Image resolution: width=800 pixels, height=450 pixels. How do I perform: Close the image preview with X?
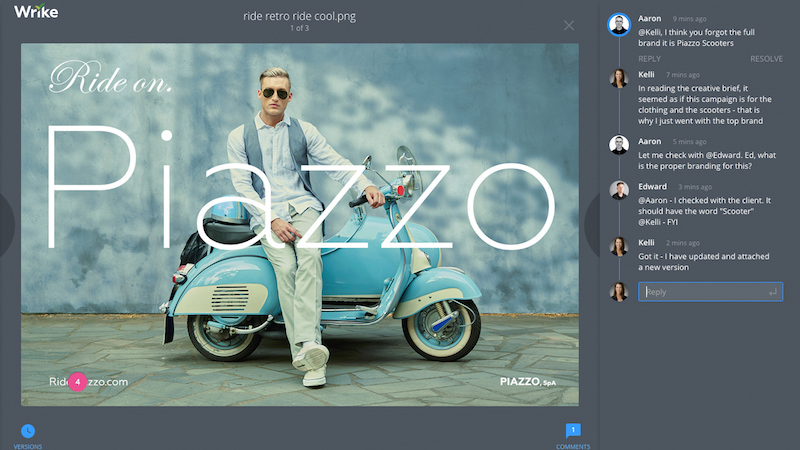tap(569, 26)
